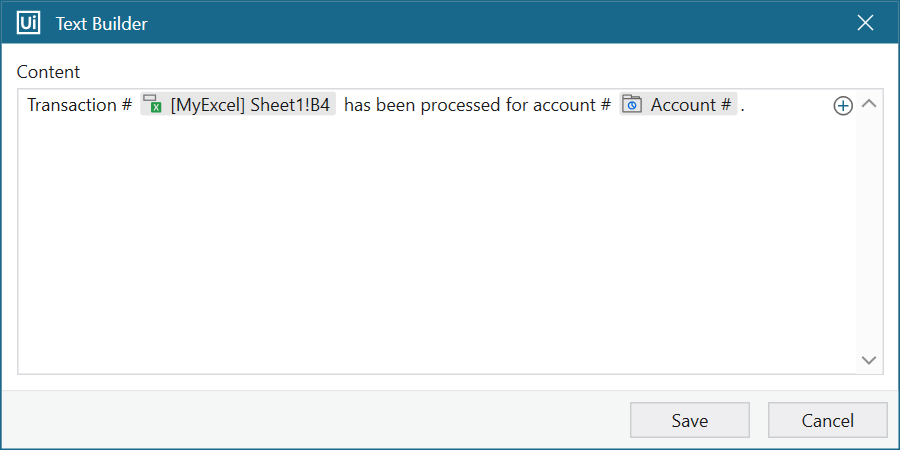Save the text builder content
The width and height of the screenshot is (900, 450).
pos(689,421)
